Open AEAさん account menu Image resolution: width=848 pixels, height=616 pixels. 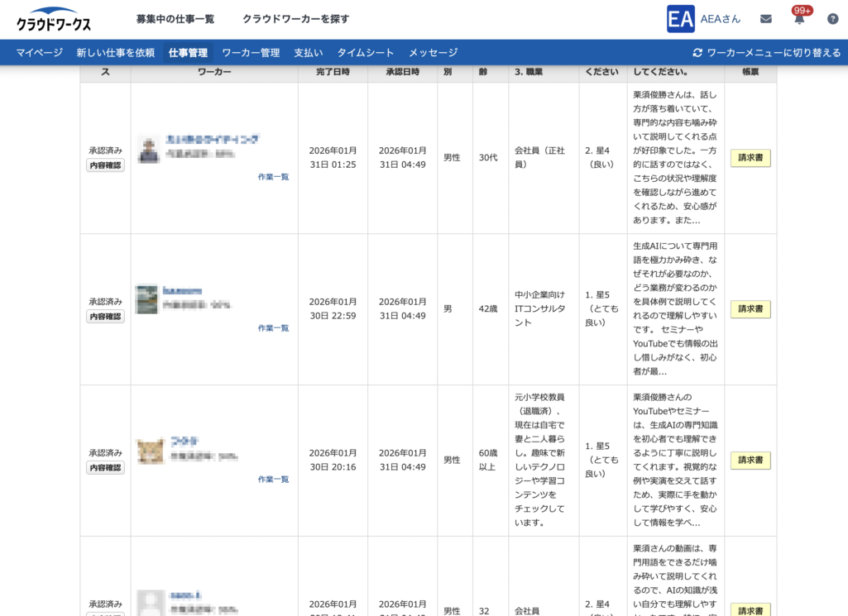click(720, 19)
